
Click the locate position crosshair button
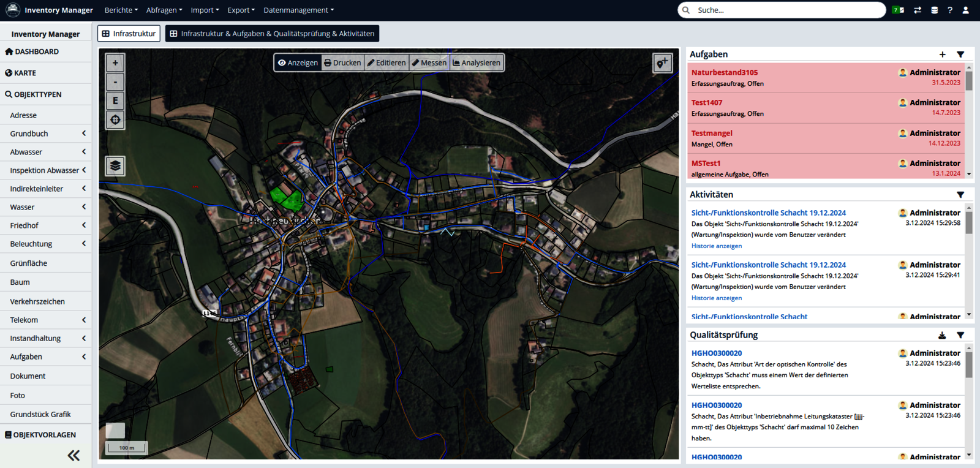point(115,119)
